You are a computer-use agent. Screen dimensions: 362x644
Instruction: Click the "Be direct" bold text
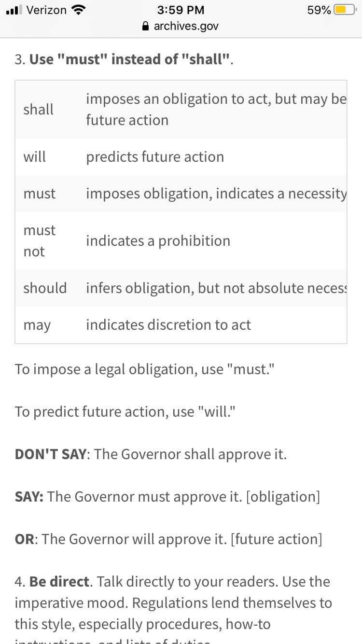tap(59, 582)
